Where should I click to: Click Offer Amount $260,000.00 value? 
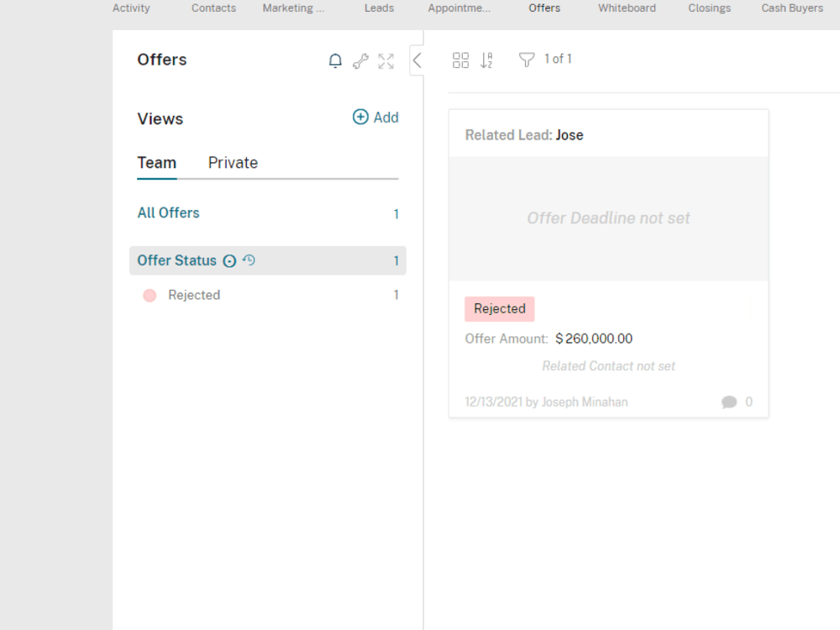[594, 339]
